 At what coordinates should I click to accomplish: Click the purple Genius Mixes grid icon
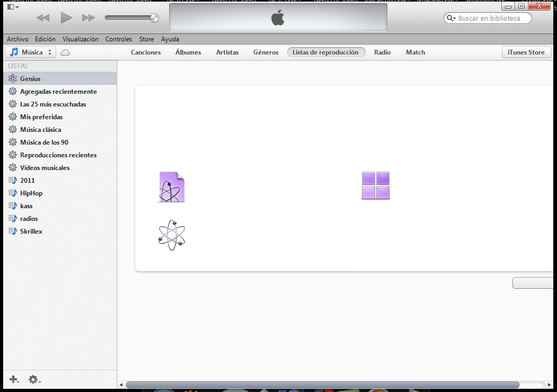tap(376, 185)
